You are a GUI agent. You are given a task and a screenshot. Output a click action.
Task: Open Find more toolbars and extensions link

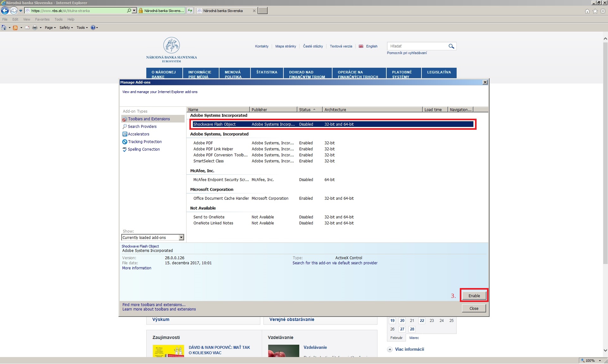(x=154, y=304)
